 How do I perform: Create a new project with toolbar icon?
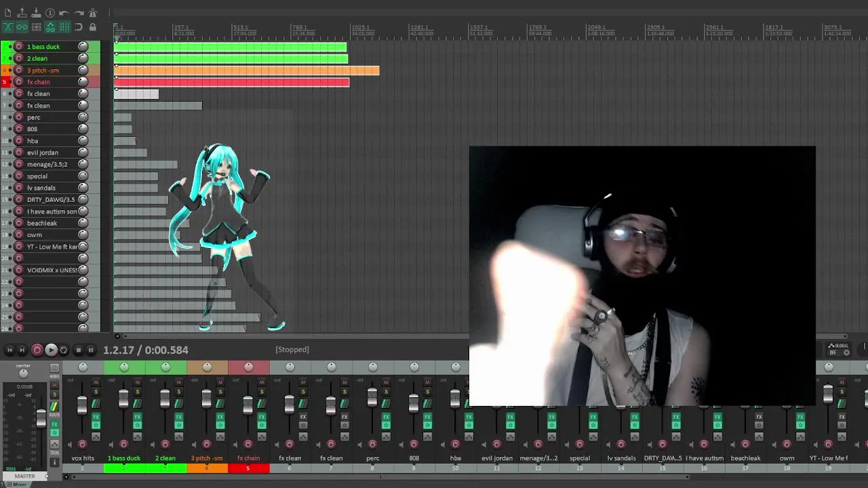tap(7, 13)
